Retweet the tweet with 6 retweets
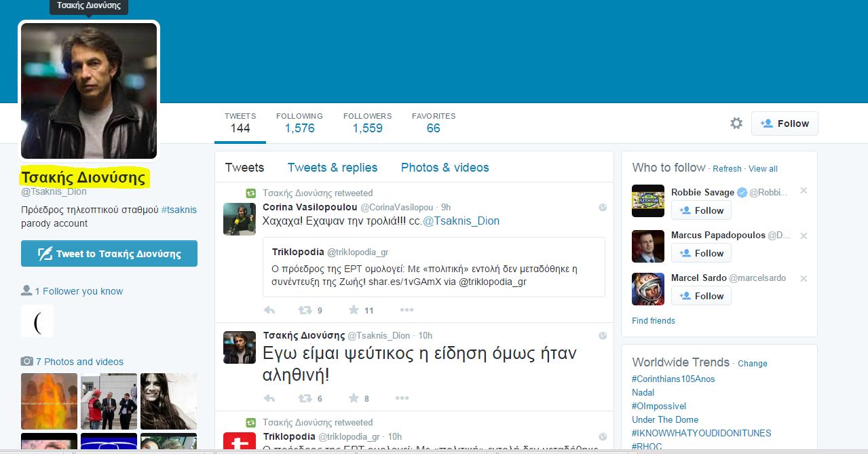This screenshot has height=454, width=868. (x=306, y=398)
